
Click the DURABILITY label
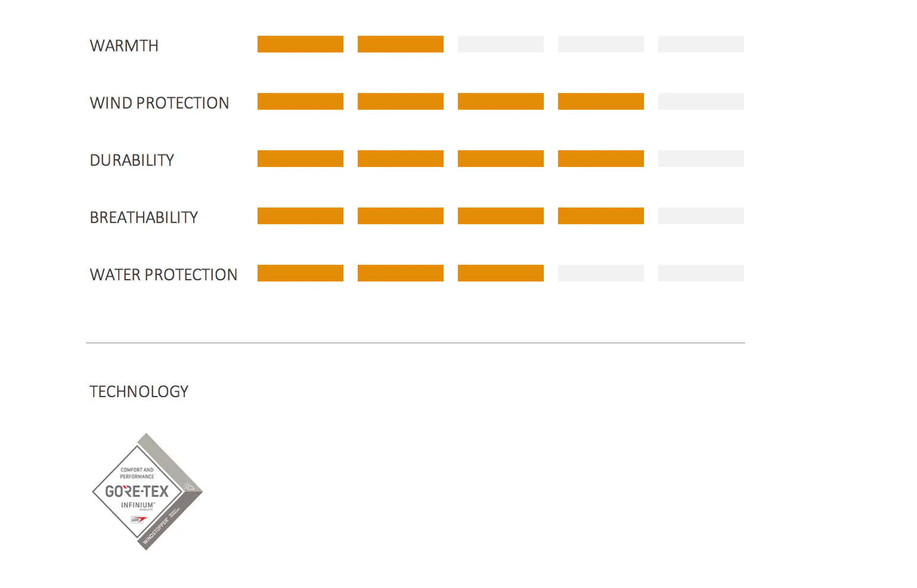[132, 160]
